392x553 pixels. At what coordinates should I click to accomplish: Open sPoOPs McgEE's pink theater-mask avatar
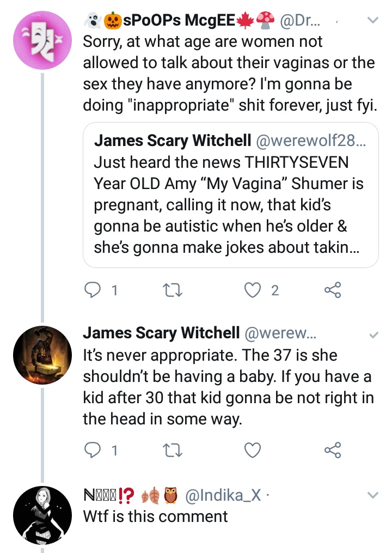tap(42, 40)
